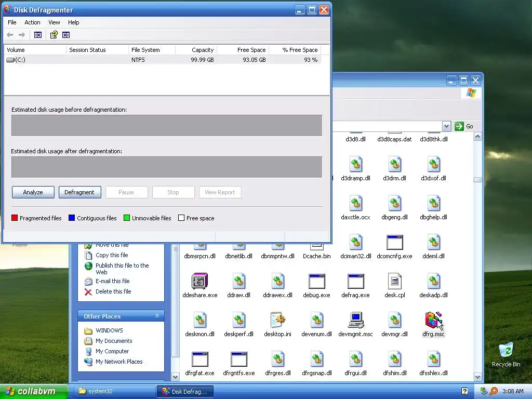Select the devenum.dll file icon
The width and height of the screenshot is (532, 399).
pyautogui.click(x=316, y=321)
